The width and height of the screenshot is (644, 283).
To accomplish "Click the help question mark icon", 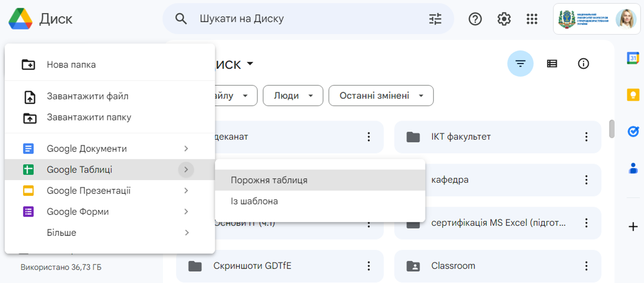I will point(475,19).
